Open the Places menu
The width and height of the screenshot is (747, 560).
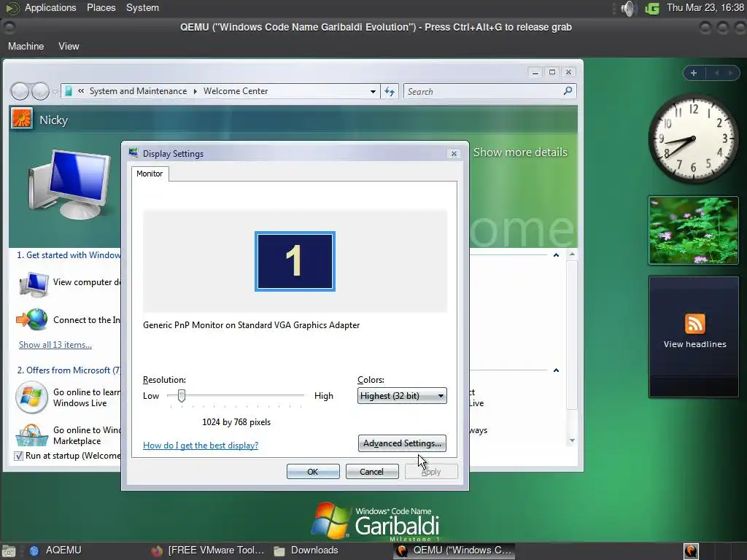point(101,7)
